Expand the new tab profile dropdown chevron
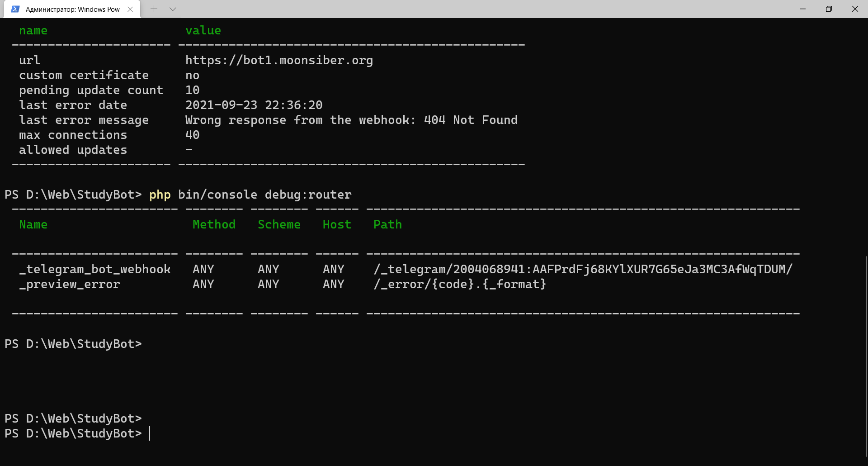 click(x=173, y=9)
